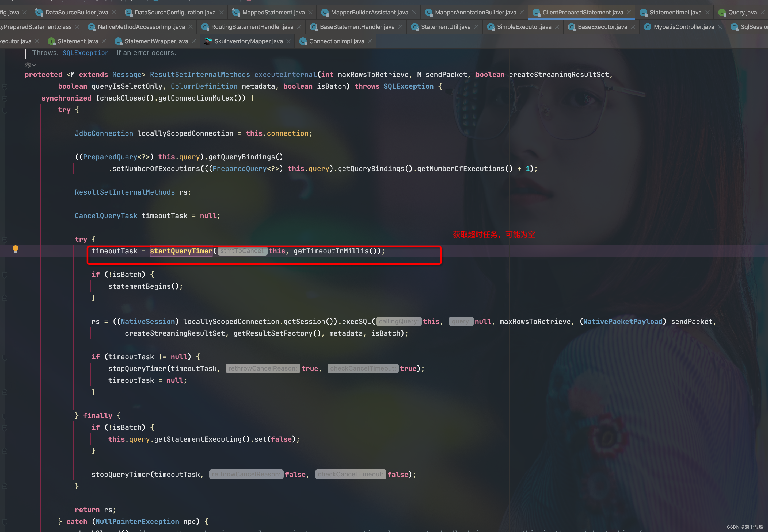
Task: Click the startQueryTimer method call
Action: (181, 251)
